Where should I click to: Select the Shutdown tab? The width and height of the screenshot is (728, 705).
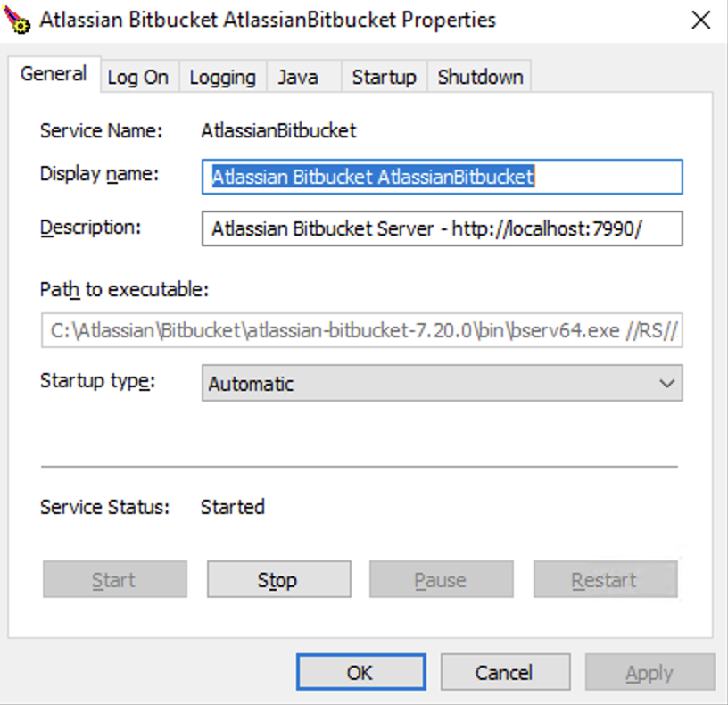click(x=480, y=77)
